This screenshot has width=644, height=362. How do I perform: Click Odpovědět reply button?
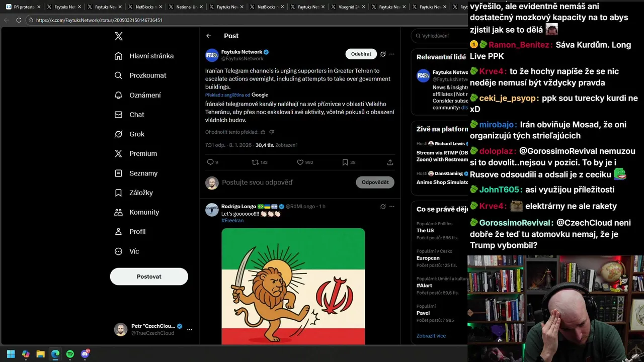tap(375, 183)
